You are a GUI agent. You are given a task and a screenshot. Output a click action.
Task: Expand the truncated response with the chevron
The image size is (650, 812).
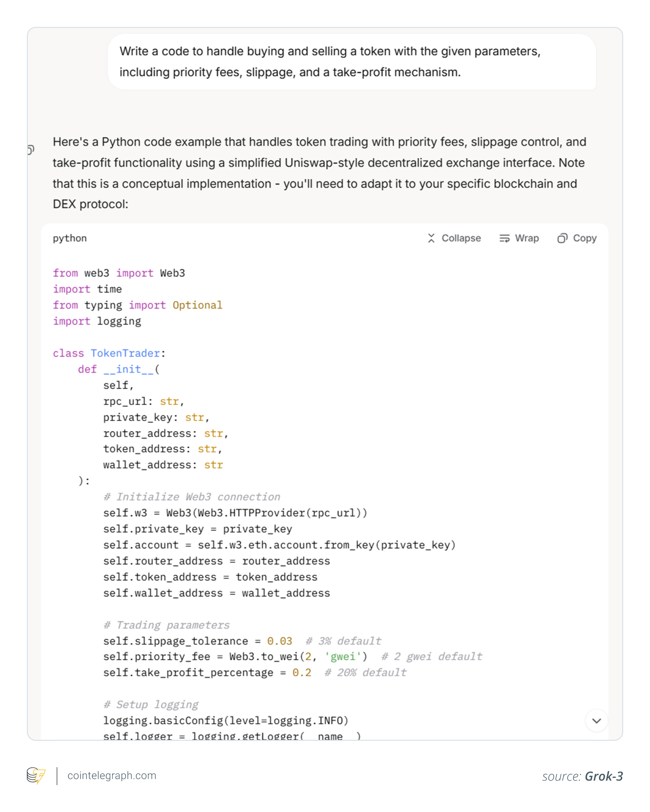coord(596,721)
